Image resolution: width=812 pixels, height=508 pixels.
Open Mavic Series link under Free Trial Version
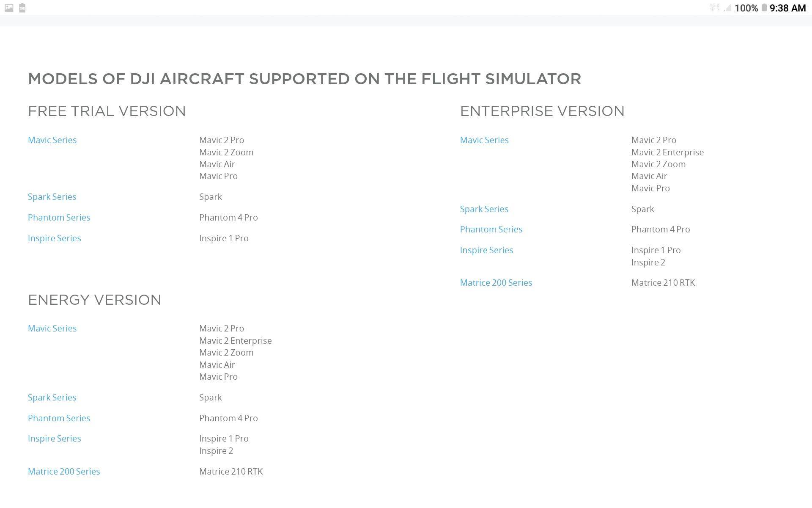(x=52, y=140)
